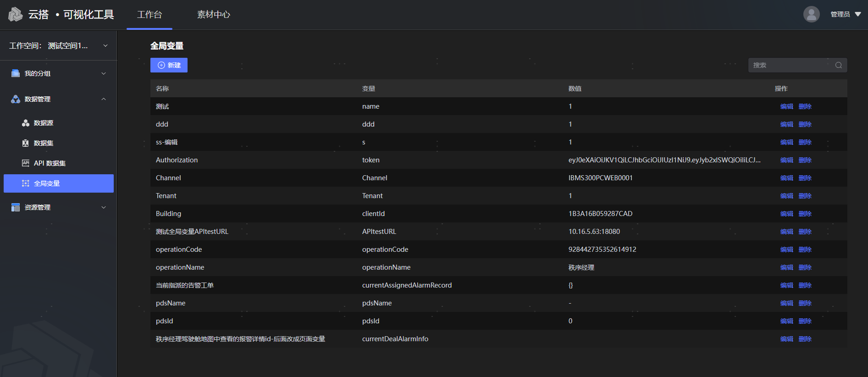The width and height of the screenshot is (868, 377).
Task: Click the search magnifier icon
Action: pos(838,65)
